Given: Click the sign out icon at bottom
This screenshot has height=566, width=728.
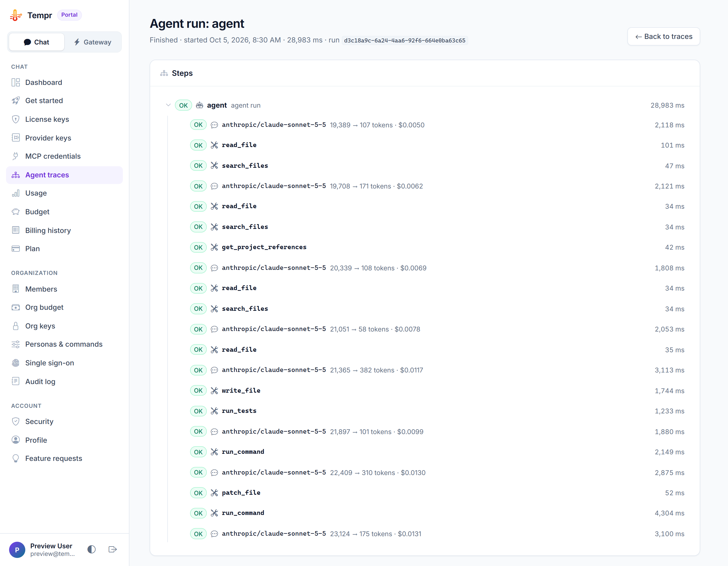Looking at the screenshot, I should coord(113,549).
